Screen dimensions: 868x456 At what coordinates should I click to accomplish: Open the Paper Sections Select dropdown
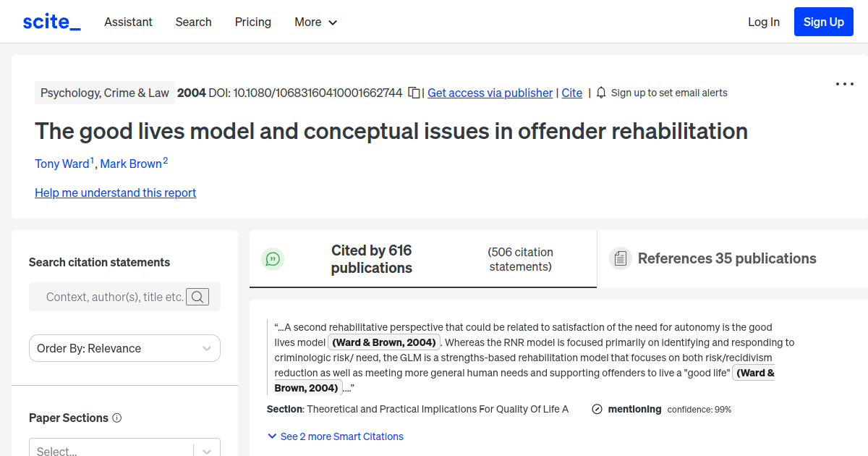click(124, 449)
